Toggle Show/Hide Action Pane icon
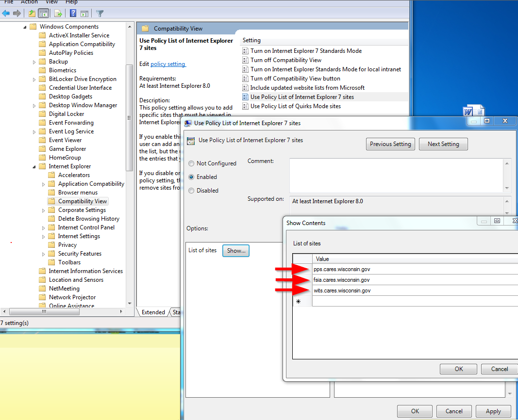 point(84,14)
